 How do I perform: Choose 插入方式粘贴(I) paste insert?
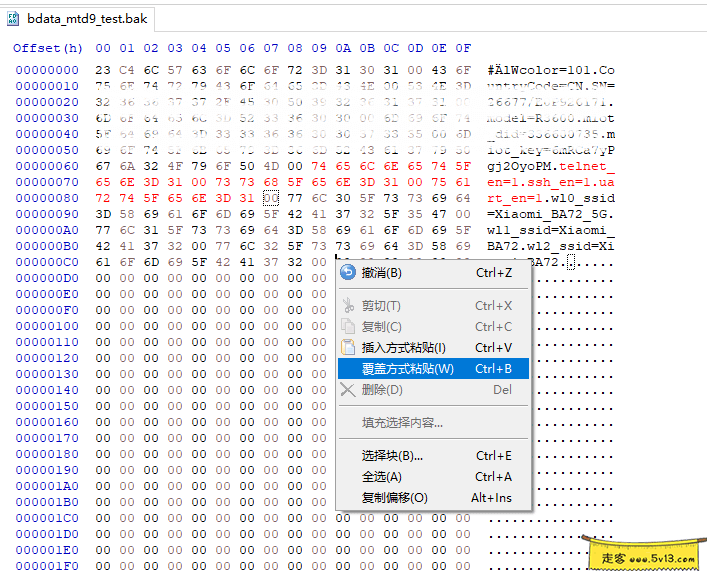pyautogui.click(x=433, y=347)
